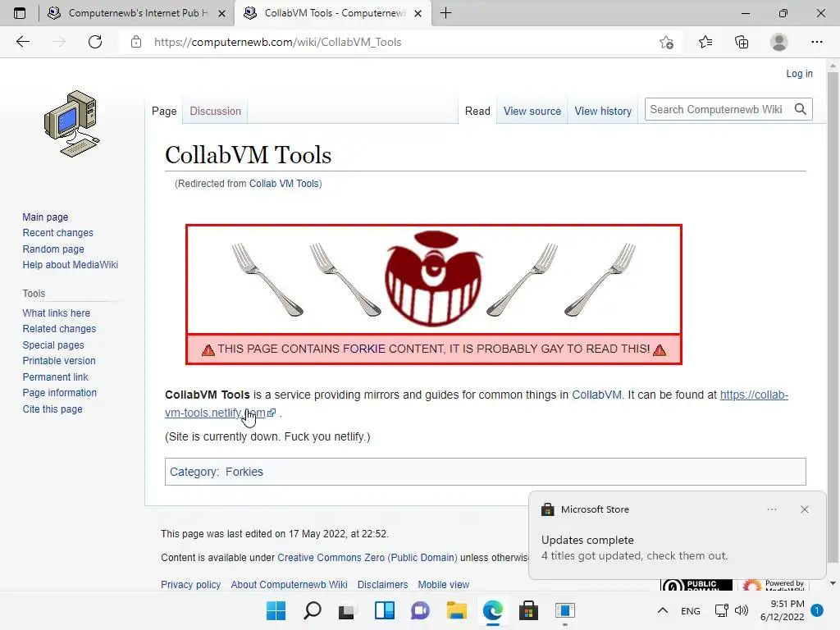Open the Windows Start menu

pos(276,610)
